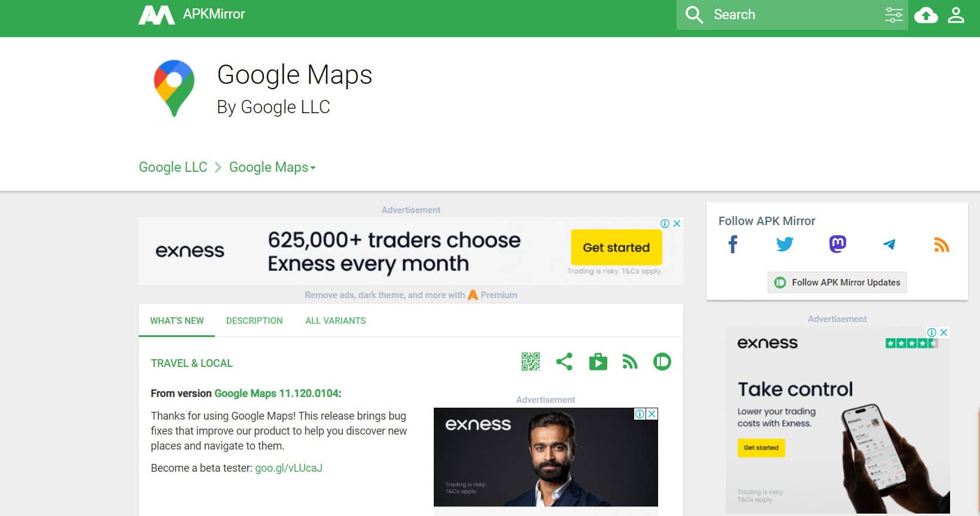Viewport: 980px width, 516px height.
Task: Focus the Search input field
Action: (x=792, y=15)
